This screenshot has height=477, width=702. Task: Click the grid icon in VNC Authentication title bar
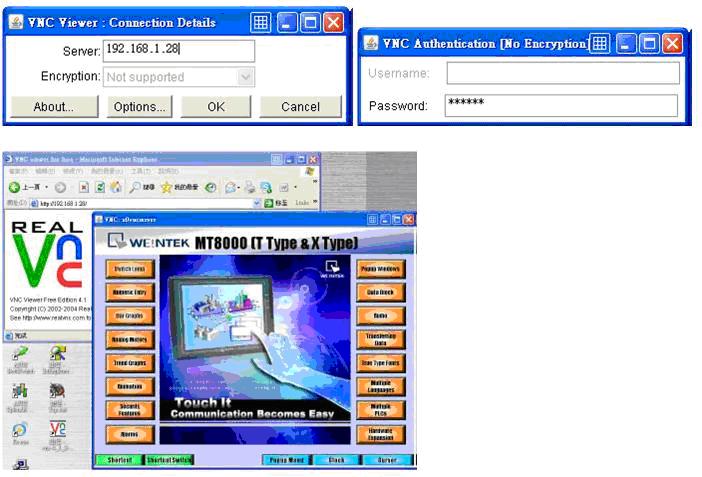599,43
